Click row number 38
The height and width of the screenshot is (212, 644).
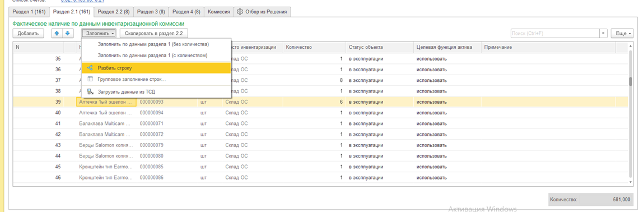coord(58,91)
